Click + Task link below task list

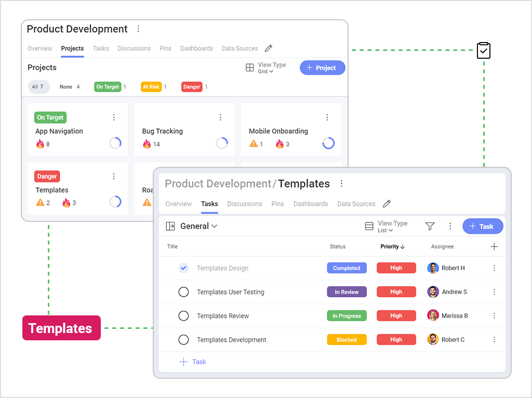pyautogui.click(x=192, y=362)
